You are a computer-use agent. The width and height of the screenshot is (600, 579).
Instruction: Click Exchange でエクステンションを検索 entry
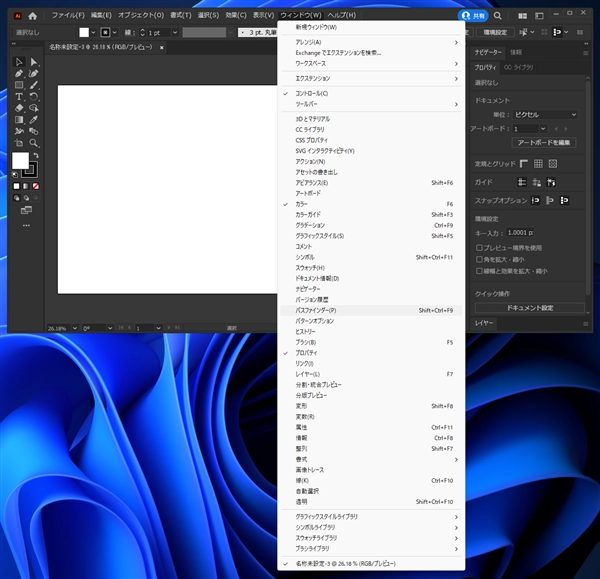(371, 53)
